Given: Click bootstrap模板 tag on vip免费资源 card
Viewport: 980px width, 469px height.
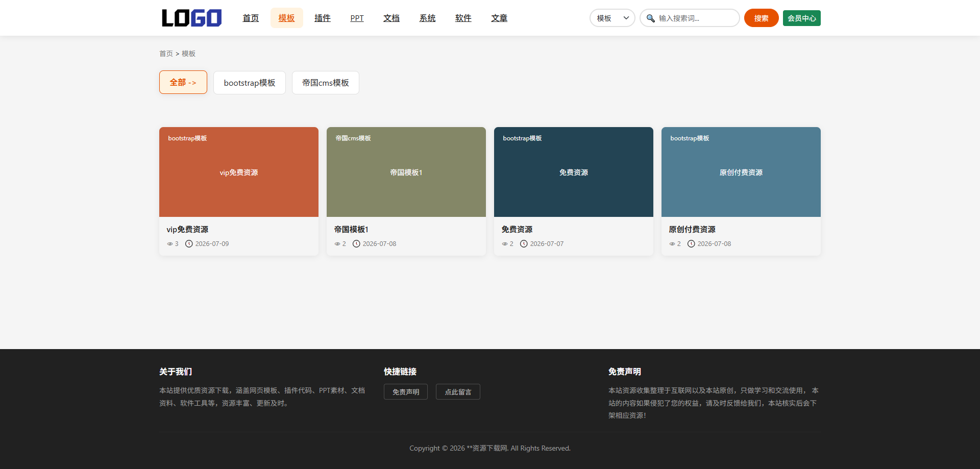Looking at the screenshot, I should [187, 138].
